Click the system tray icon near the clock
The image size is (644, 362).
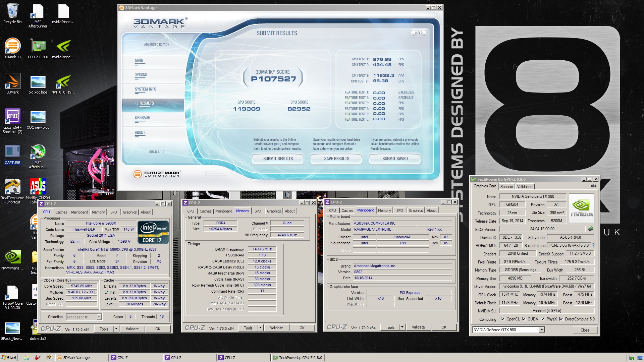tap(631, 358)
